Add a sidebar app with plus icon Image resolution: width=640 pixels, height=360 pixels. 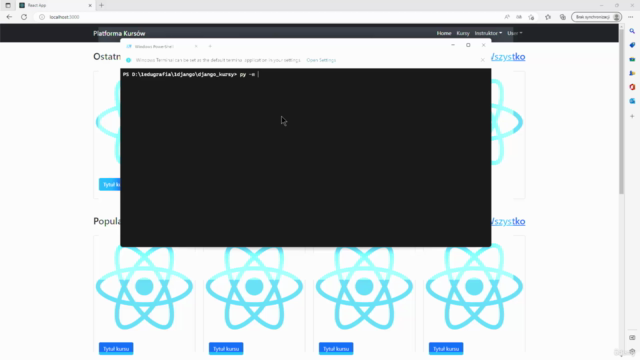pyautogui.click(x=632, y=116)
